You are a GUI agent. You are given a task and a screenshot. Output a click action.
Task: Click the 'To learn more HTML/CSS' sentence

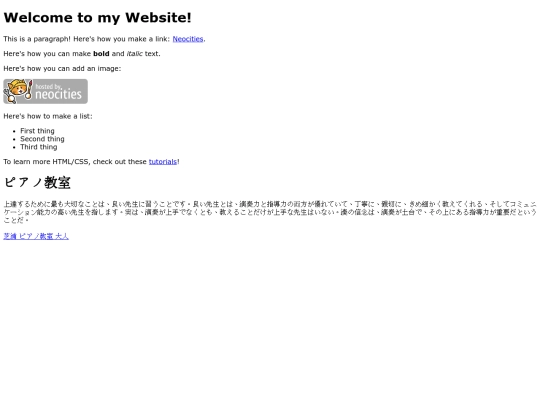(x=91, y=162)
